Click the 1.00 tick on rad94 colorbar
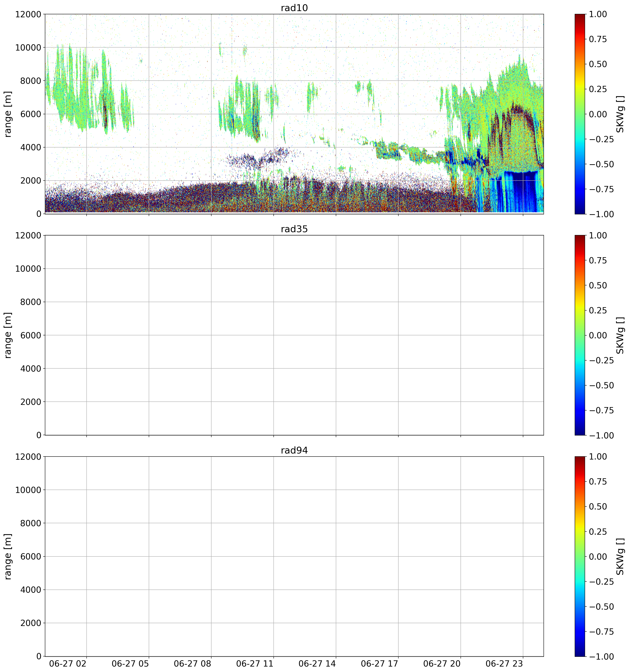 point(598,457)
